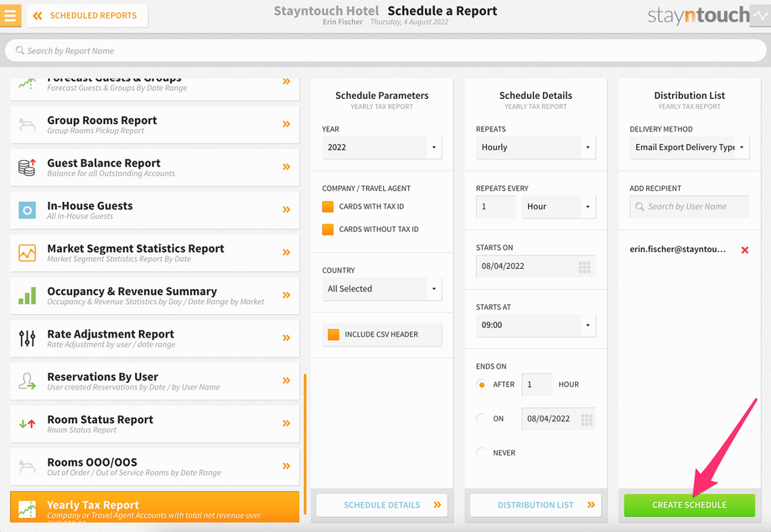Open Rooms OOO/OOS with its chevron
Screen dimensions: 771x532
[286, 466]
